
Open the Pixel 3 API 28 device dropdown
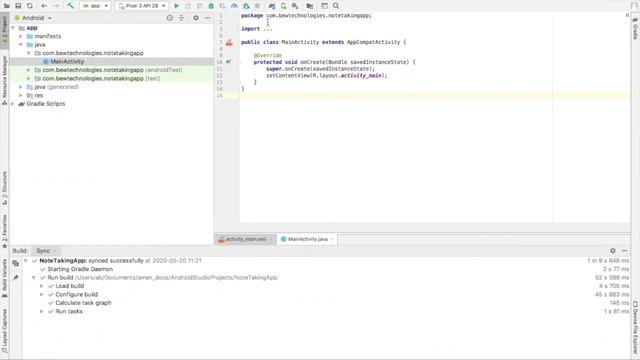pos(142,6)
